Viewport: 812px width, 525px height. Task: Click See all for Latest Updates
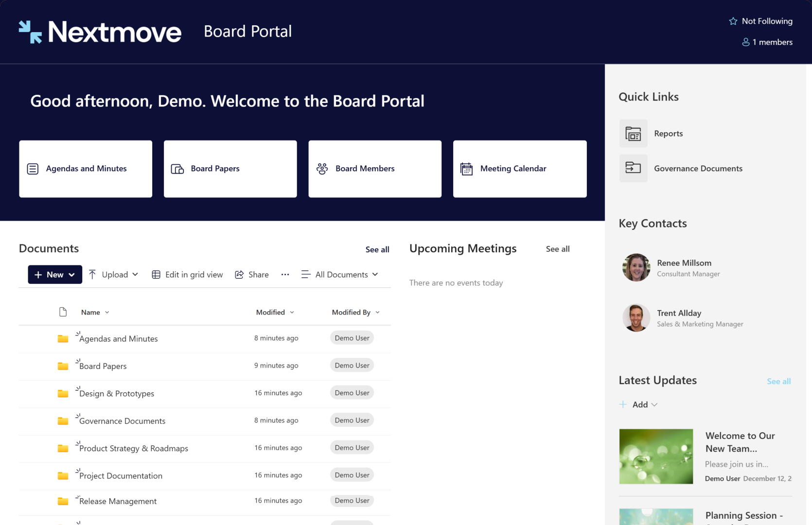click(x=778, y=382)
